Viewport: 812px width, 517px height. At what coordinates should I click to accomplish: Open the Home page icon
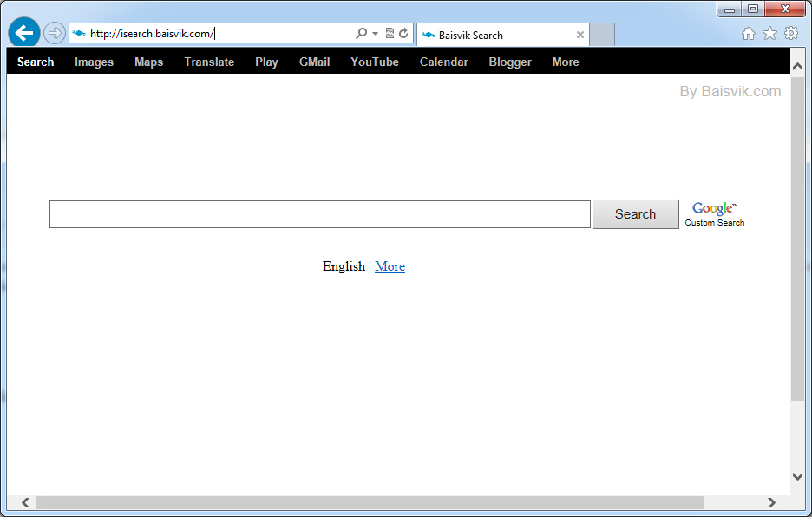[749, 34]
